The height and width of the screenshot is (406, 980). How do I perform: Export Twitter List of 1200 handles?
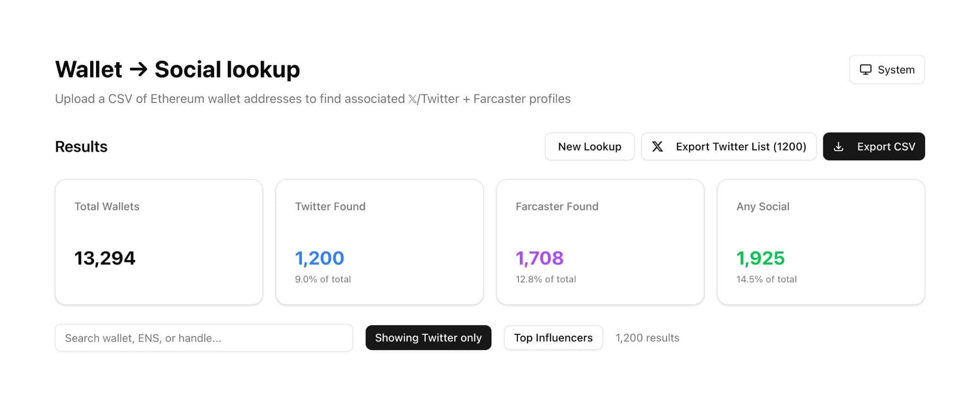[729, 147]
